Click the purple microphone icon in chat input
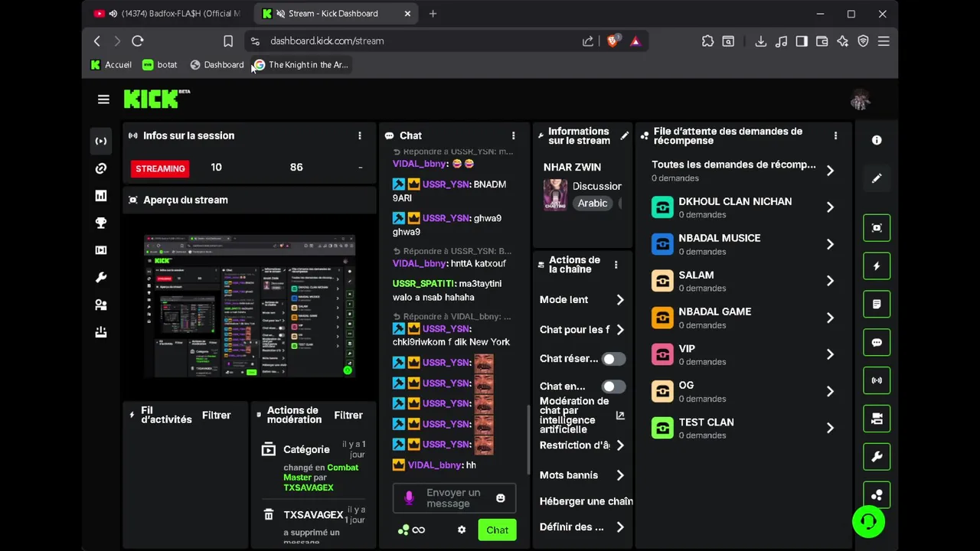The image size is (980, 551). [x=409, y=498]
